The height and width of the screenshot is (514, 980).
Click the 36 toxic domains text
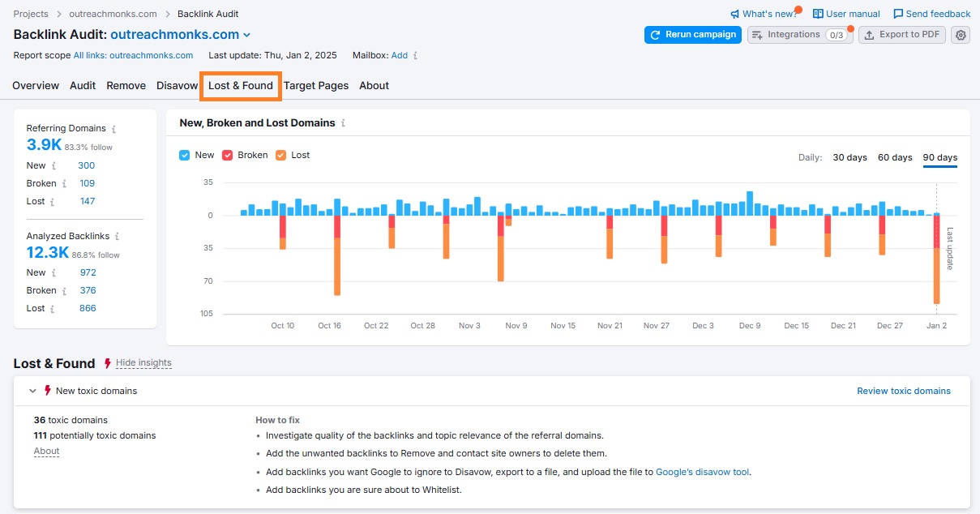71,420
